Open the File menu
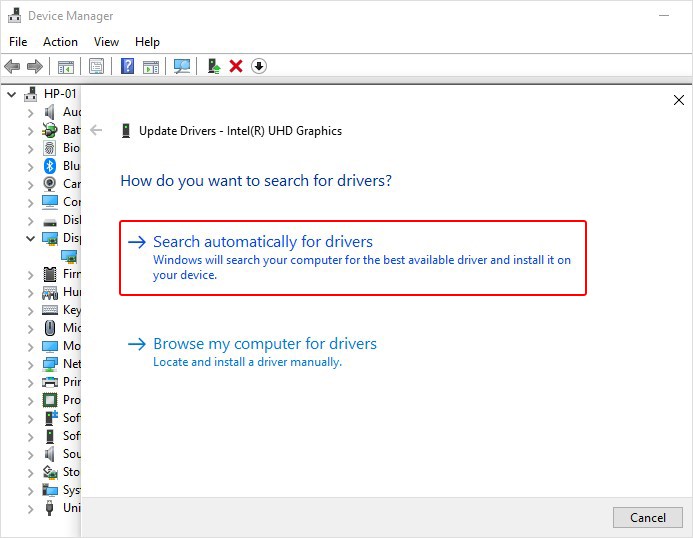Image resolution: width=693 pixels, height=538 pixels. (x=18, y=42)
